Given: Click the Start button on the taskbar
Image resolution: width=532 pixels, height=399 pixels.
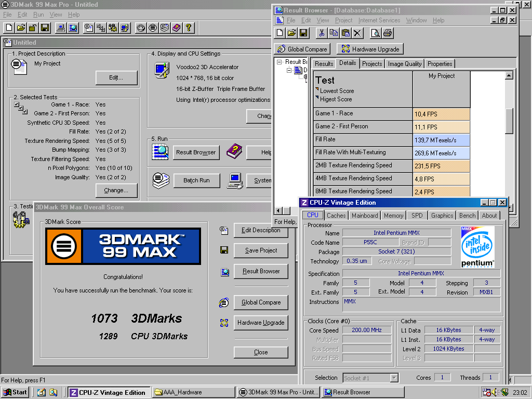Looking at the screenshot, I should 15,392.
